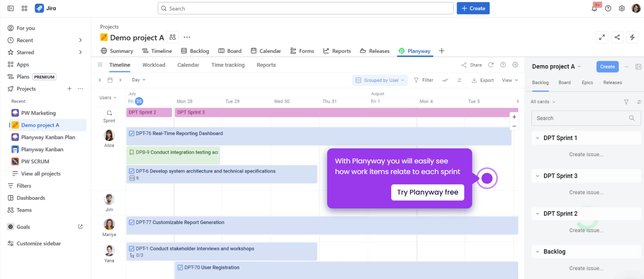Click the double checkmark icon in toolbar
The image size is (644, 279).
tap(445, 80)
